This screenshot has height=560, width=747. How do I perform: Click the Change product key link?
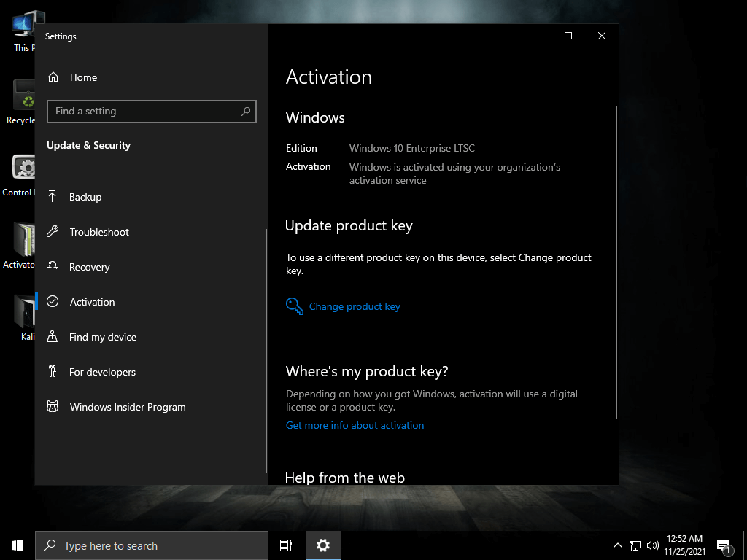click(x=355, y=307)
